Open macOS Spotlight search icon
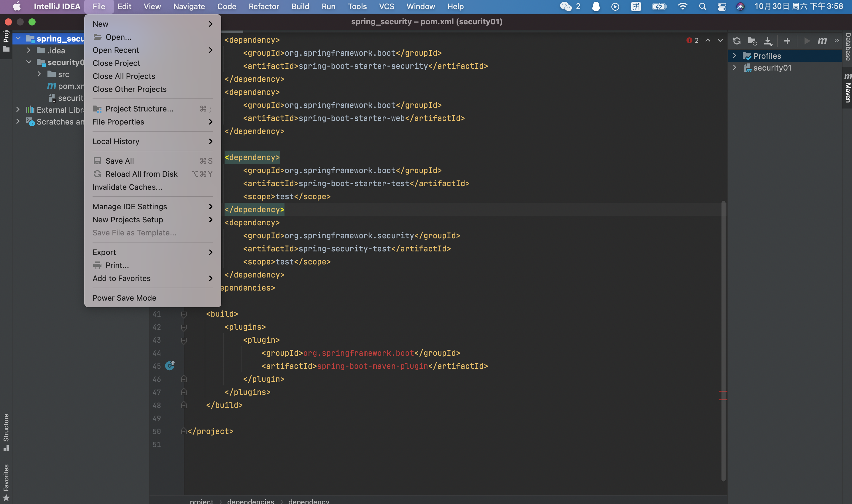This screenshot has width=852, height=504. [702, 7]
